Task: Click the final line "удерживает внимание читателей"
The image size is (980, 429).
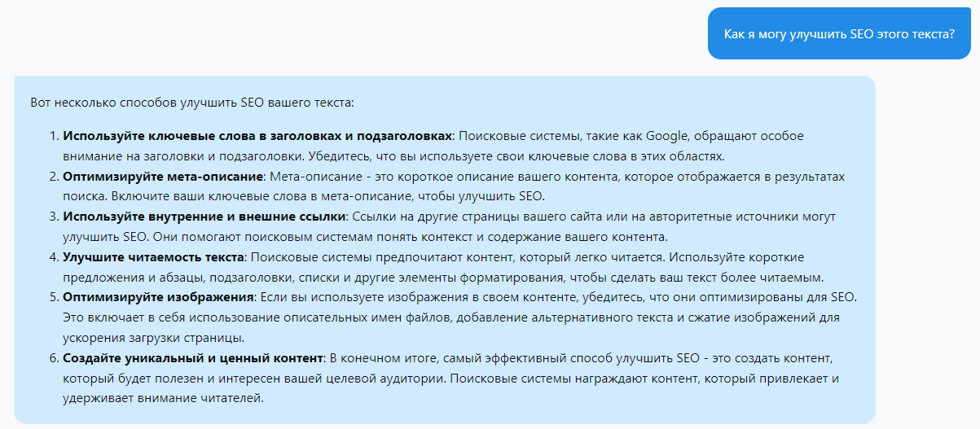Action: [x=163, y=399]
